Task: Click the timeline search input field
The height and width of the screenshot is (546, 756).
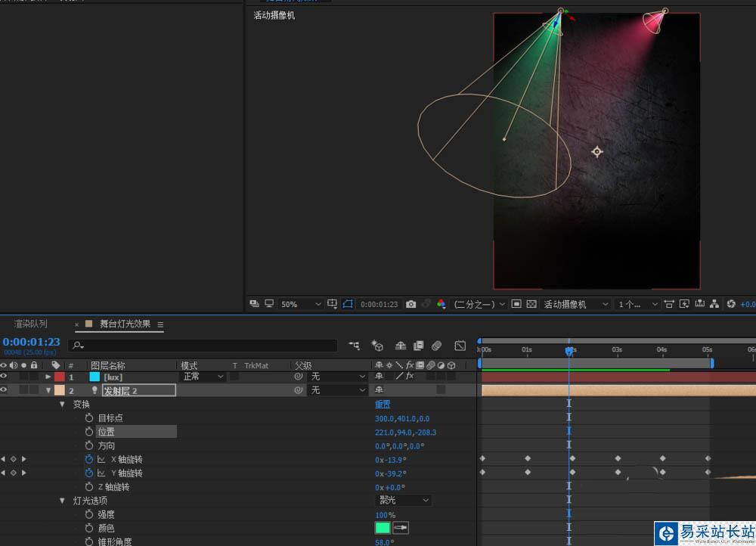Action: (x=204, y=346)
